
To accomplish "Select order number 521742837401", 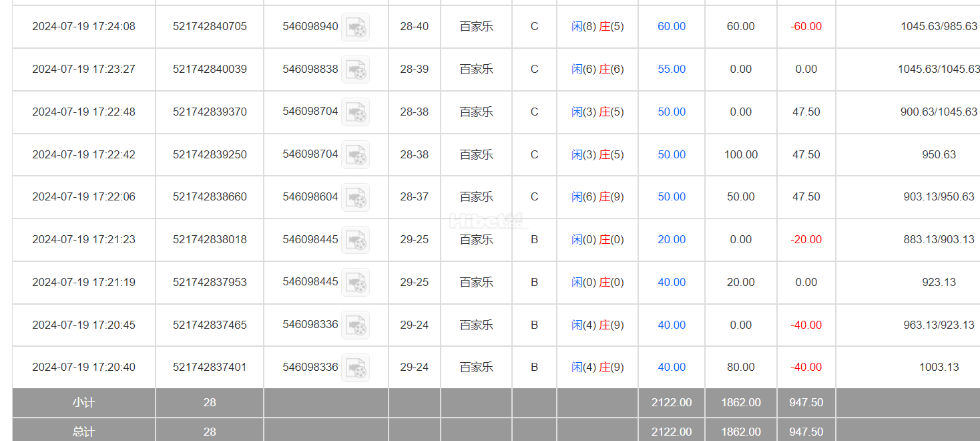I will [210, 367].
